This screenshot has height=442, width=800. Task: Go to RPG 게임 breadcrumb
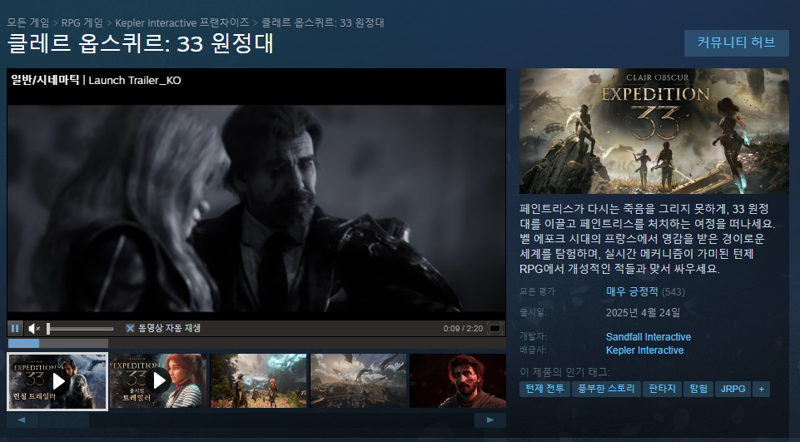82,23
